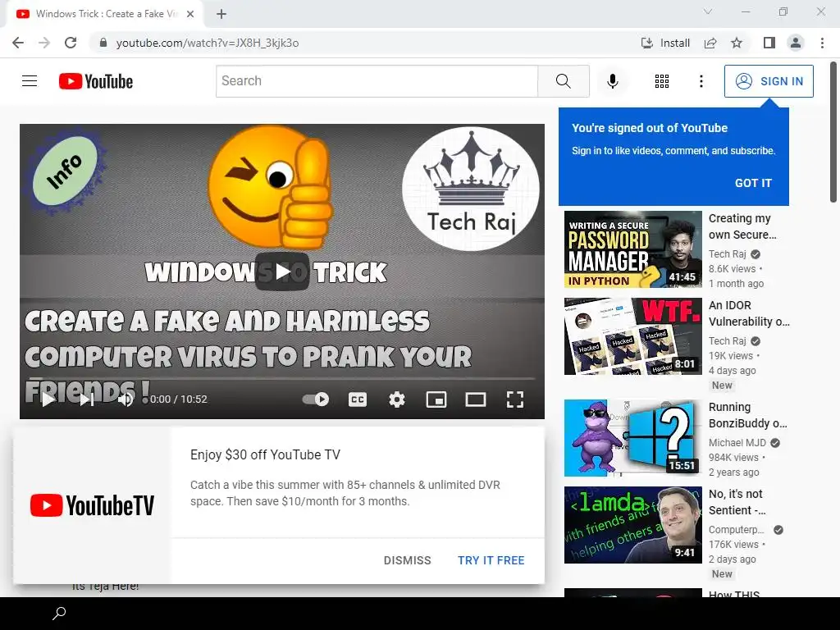The width and height of the screenshot is (840, 630).
Task: Click the SIGN IN button
Action: pos(768,81)
